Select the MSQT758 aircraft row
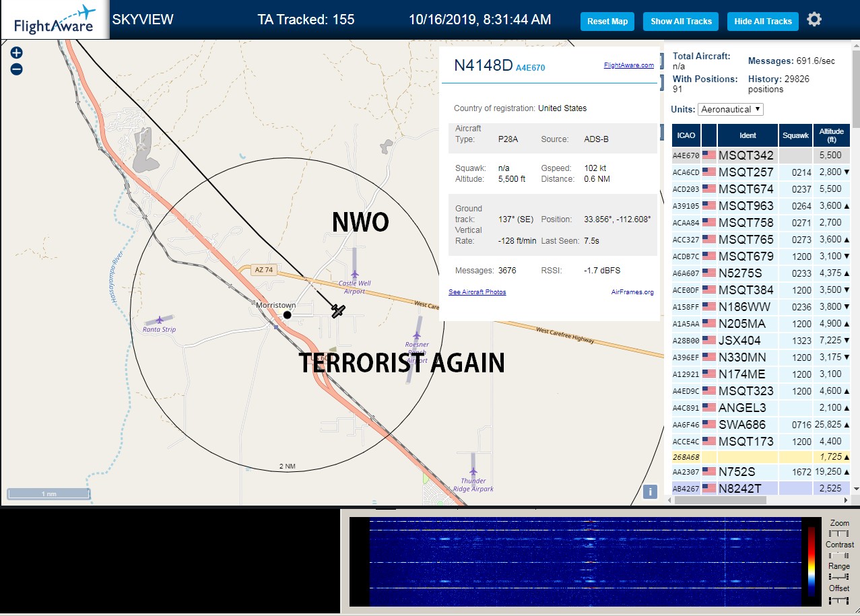This screenshot has width=860, height=616. tap(761, 223)
